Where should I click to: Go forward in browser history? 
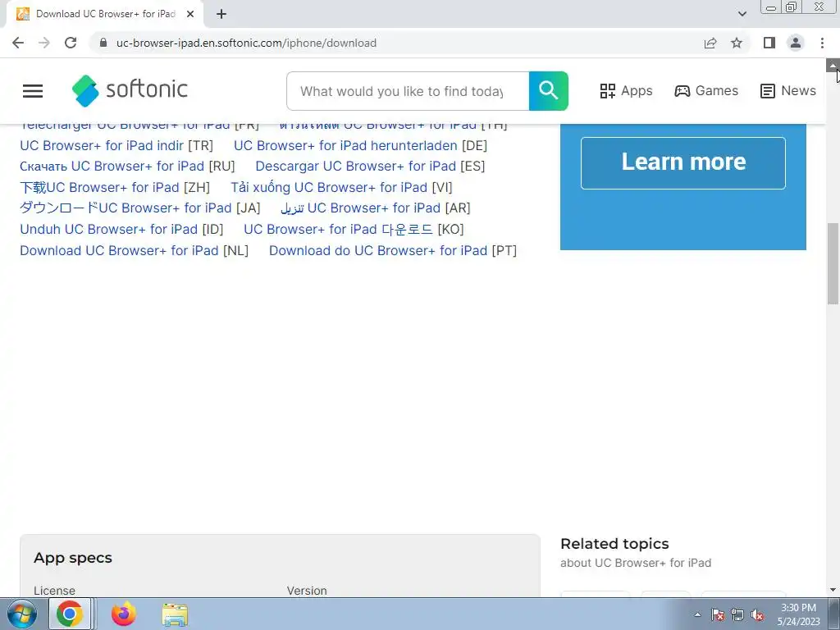click(x=44, y=43)
